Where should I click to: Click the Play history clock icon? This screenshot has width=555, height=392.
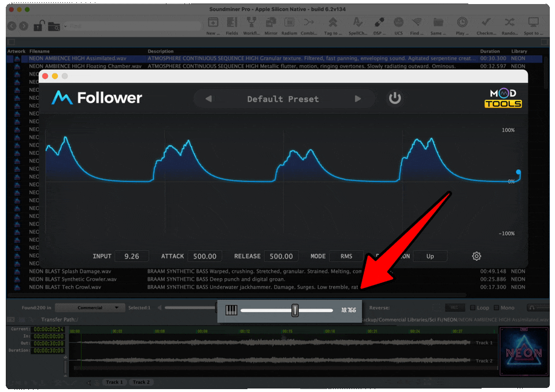coord(462,23)
